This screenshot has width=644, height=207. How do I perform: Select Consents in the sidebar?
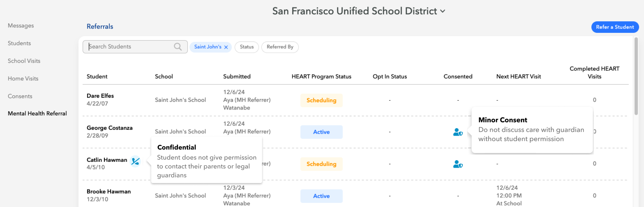point(20,96)
